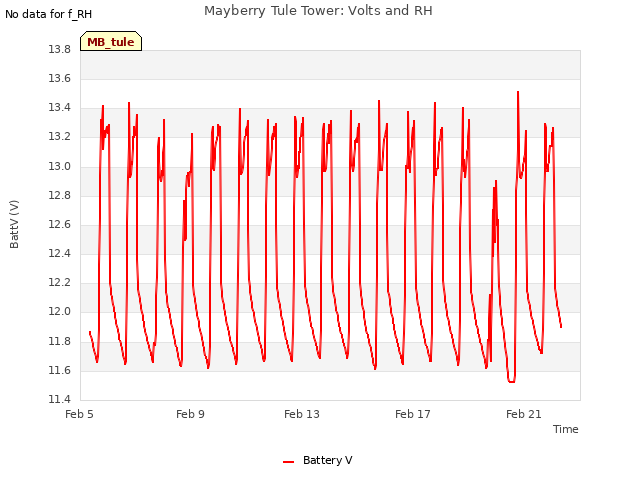The image size is (640, 480).
Task: Click the 13.8 y-axis tick label
Action: click(x=60, y=49)
